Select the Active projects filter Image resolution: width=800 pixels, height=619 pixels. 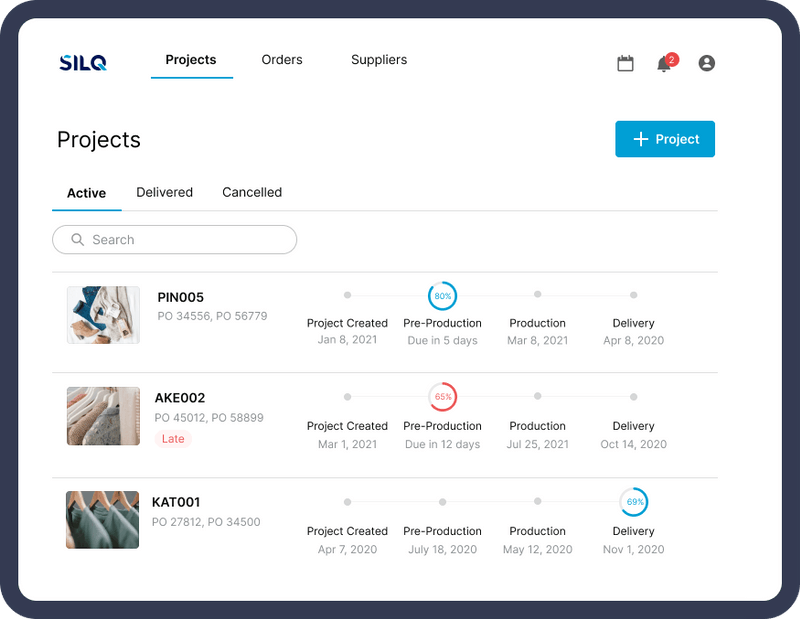[x=86, y=192]
